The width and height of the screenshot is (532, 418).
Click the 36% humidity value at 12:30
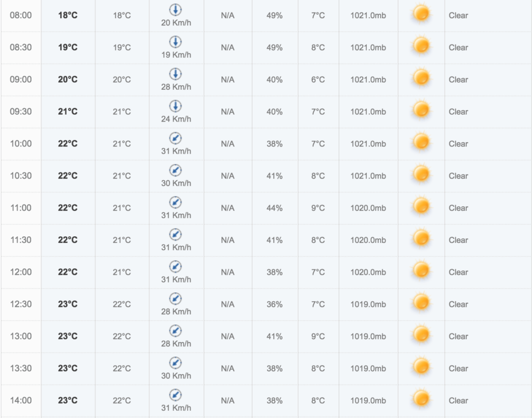[x=274, y=304]
